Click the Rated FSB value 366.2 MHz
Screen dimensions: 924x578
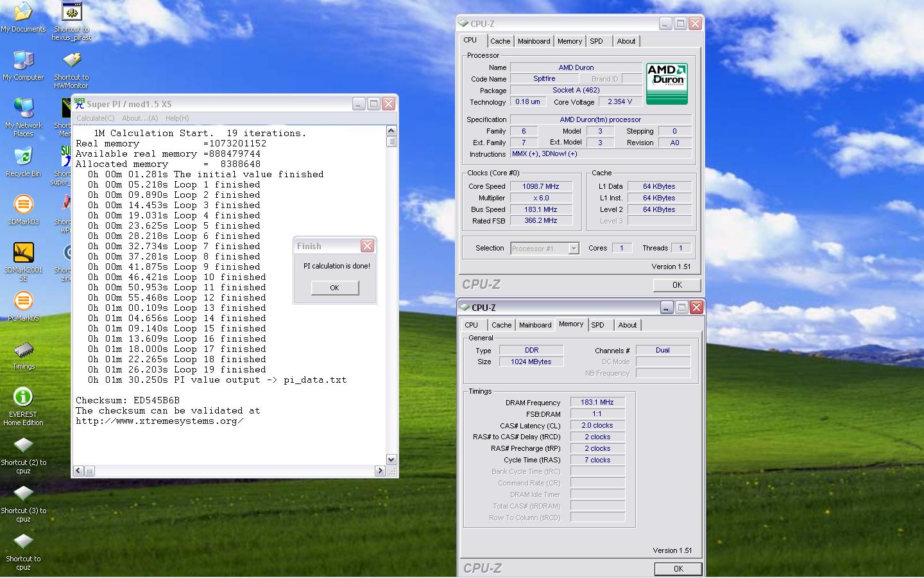point(542,220)
